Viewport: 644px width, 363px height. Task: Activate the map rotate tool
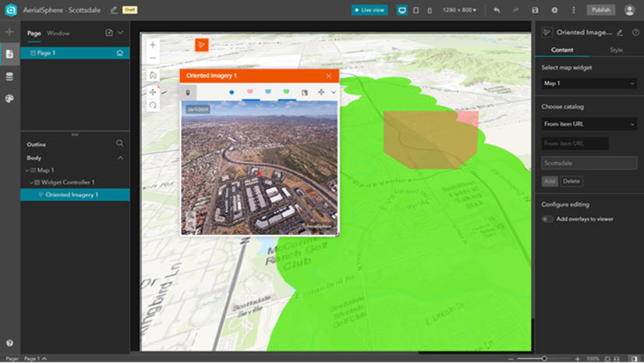click(x=153, y=105)
